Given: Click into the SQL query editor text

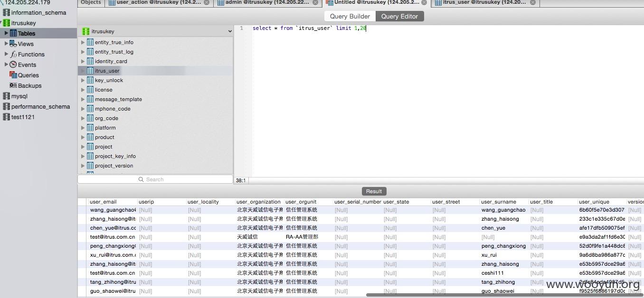Looking at the screenshot, I should [x=309, y=28].
